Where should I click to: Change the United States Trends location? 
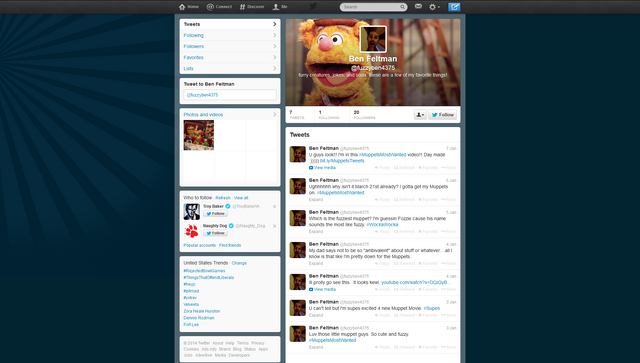[x=239, y=263]
